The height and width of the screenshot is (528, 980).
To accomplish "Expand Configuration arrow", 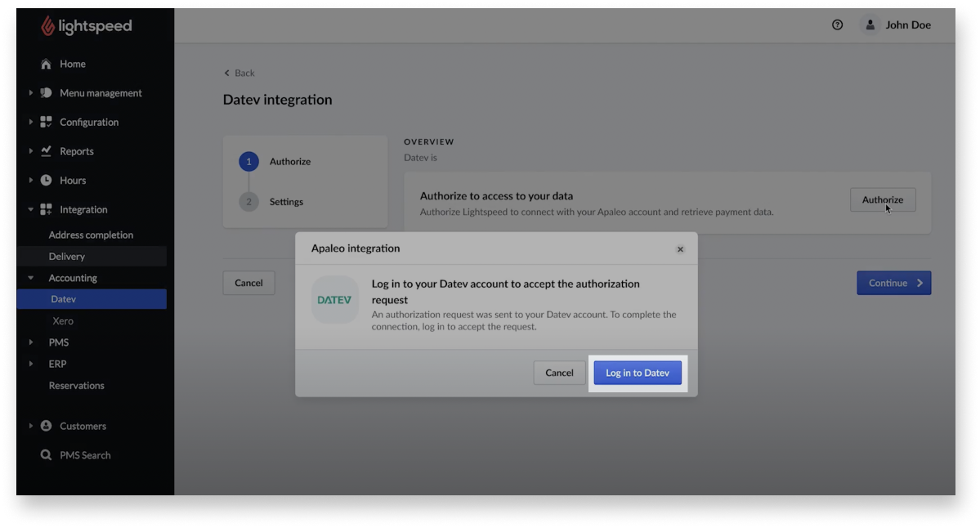I will (x=30, y=122).
